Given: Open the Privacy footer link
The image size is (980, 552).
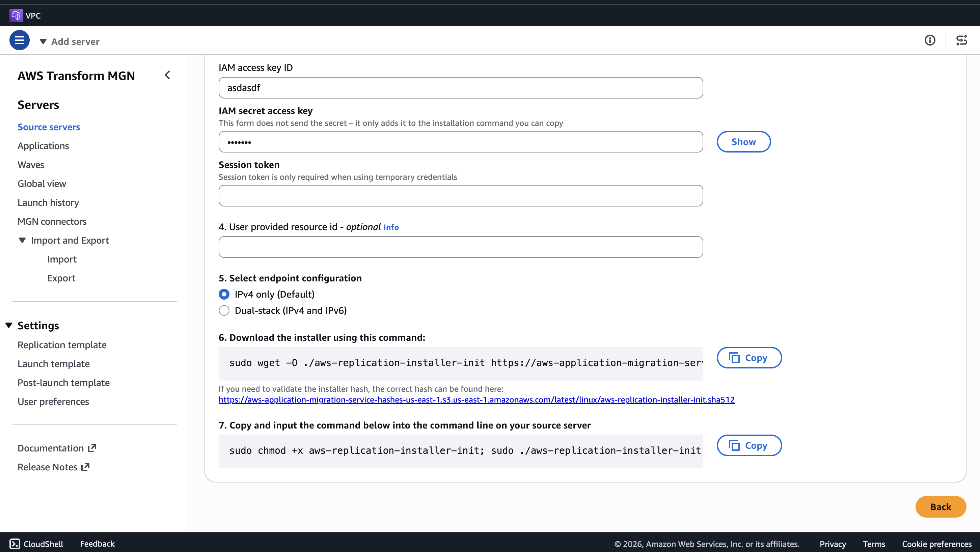Looking at the screenshot, I should 833,544.
